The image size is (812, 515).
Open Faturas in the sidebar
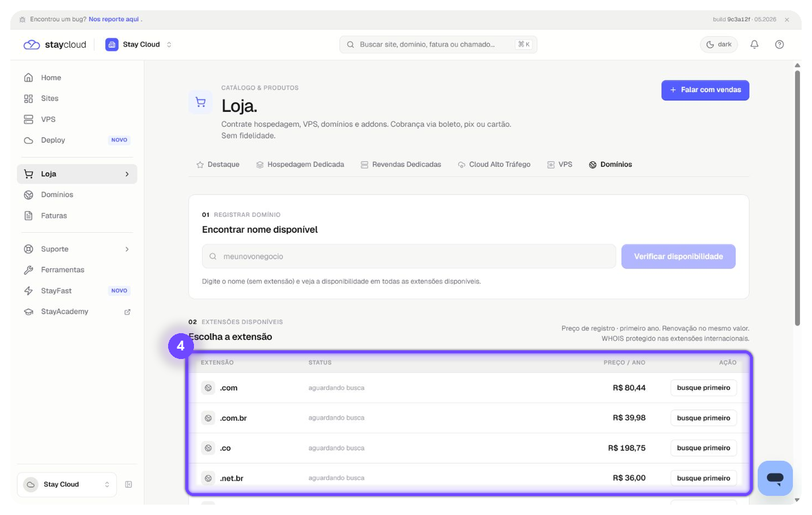(x=77, y=216)
